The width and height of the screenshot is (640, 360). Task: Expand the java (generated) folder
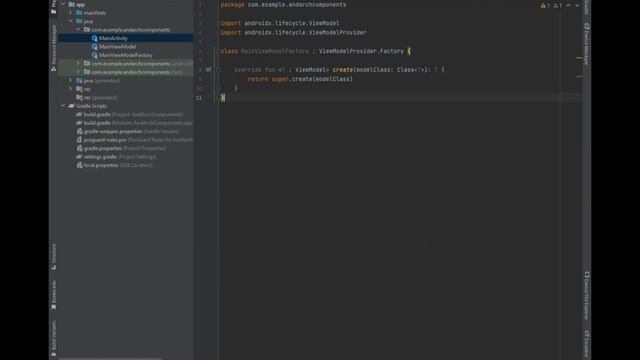click(x=71, y=80)
